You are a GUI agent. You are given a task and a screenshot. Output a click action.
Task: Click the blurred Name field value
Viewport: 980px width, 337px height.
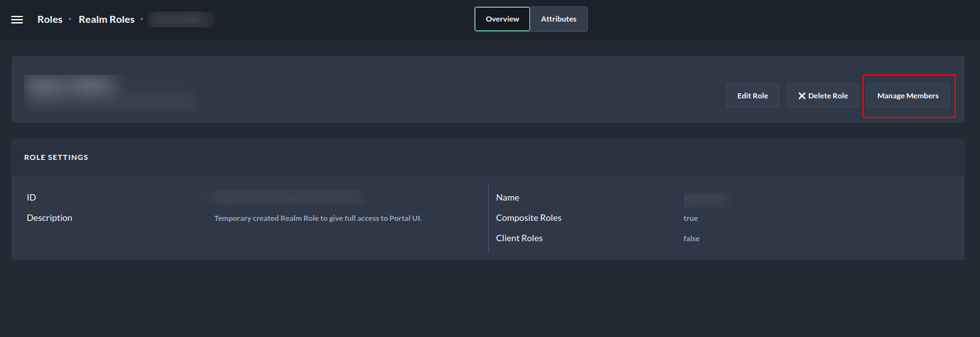click(707, 200)
